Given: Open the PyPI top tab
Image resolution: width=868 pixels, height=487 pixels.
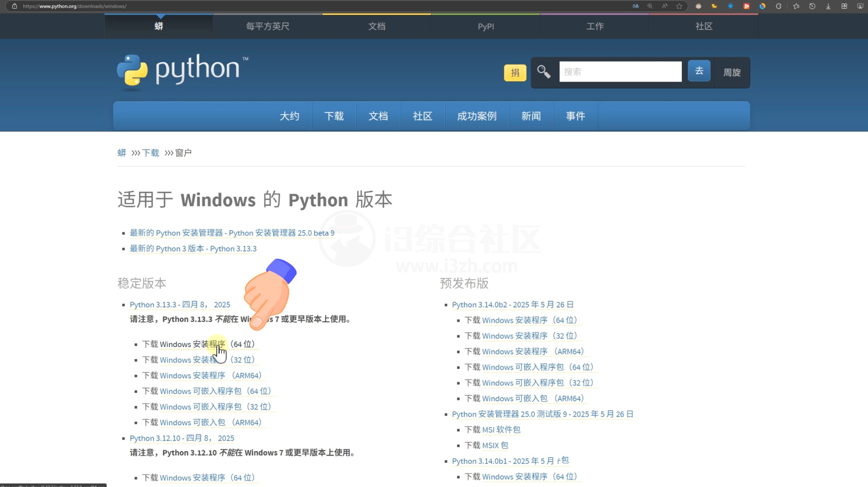Looking at the screenshot, I should coord(486,26).
